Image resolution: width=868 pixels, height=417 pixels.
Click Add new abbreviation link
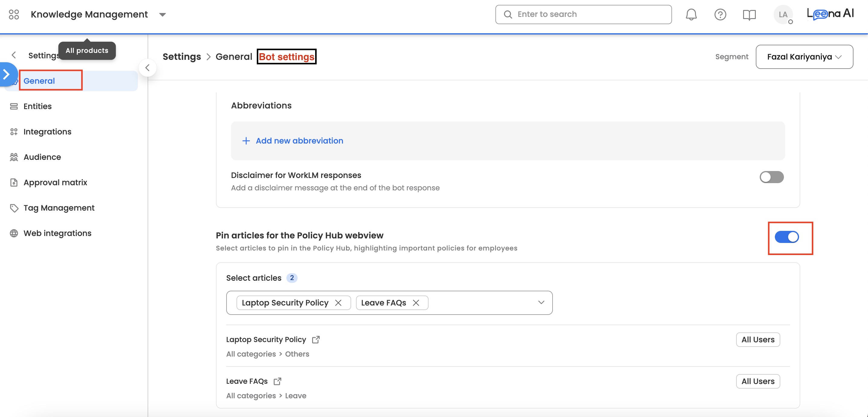299,141
